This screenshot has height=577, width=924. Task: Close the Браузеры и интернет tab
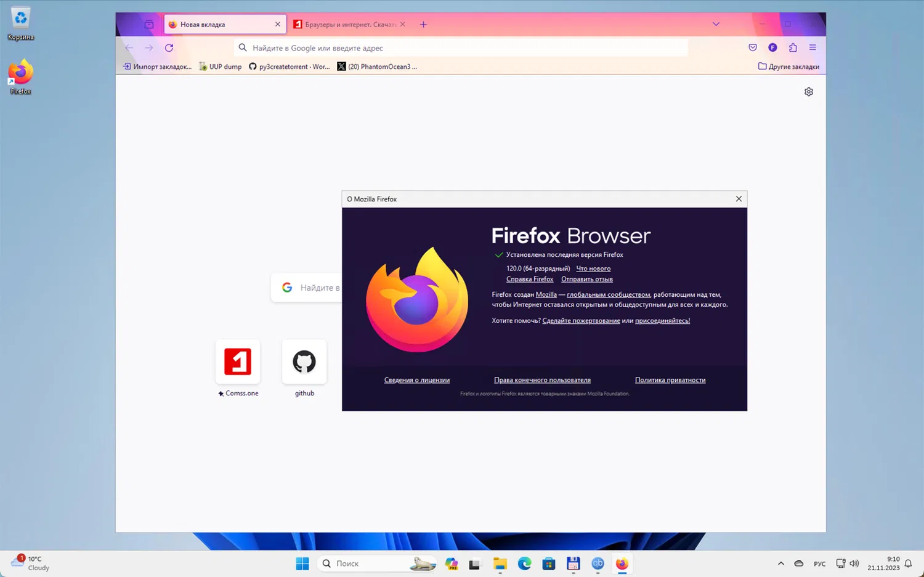(x=403, y=25)
